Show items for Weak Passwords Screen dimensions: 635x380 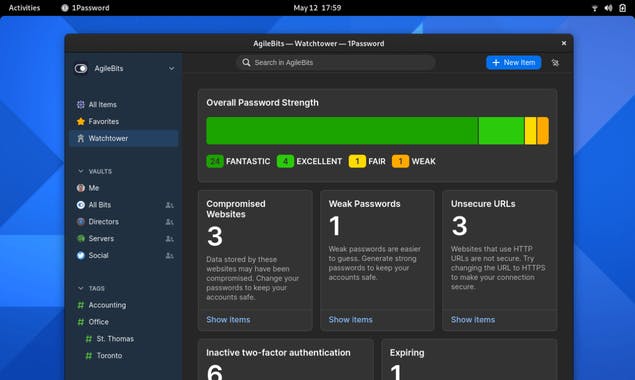click(x=350, y=320)
